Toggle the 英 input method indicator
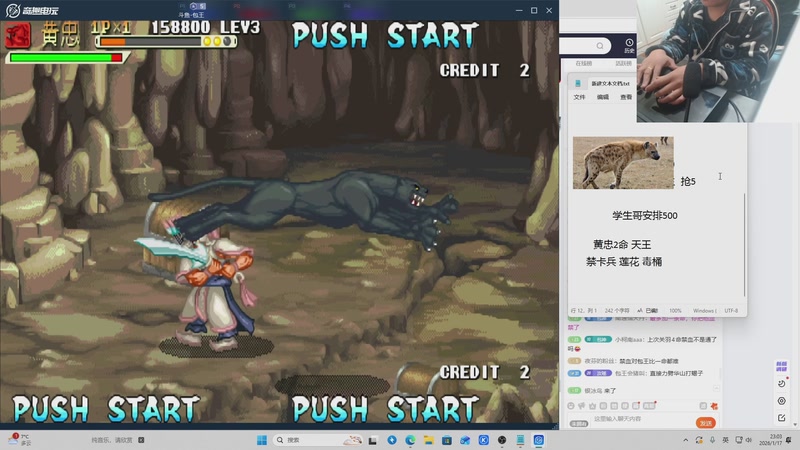800x450 pixels. coord(726,440)
